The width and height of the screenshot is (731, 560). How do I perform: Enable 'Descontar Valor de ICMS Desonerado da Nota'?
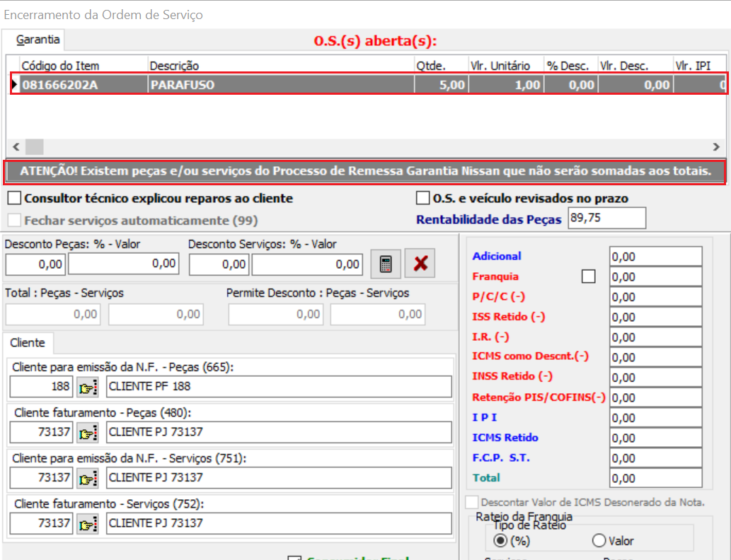point(472,502)
